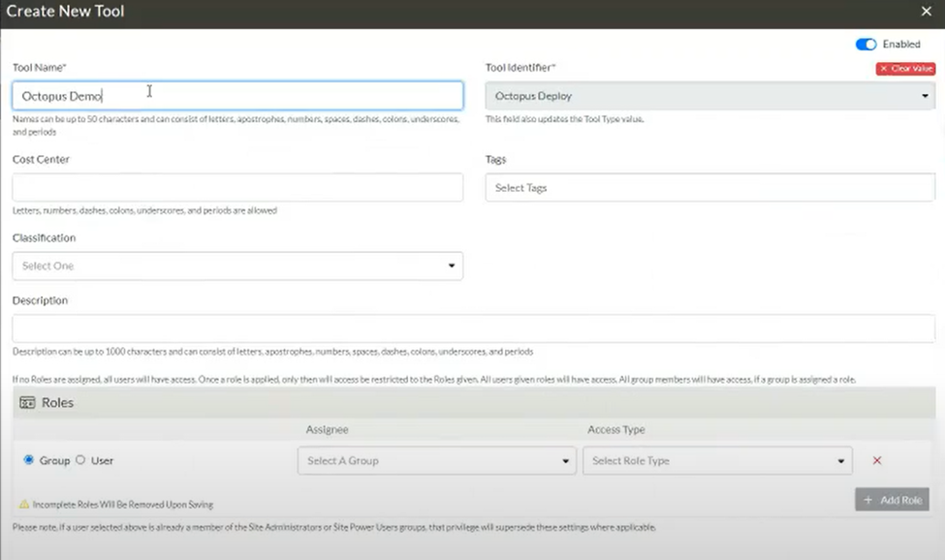The width and height of the screenshot is (945, 560).
Task: Toggle the Enabled switch off
Action: [866, 45]
